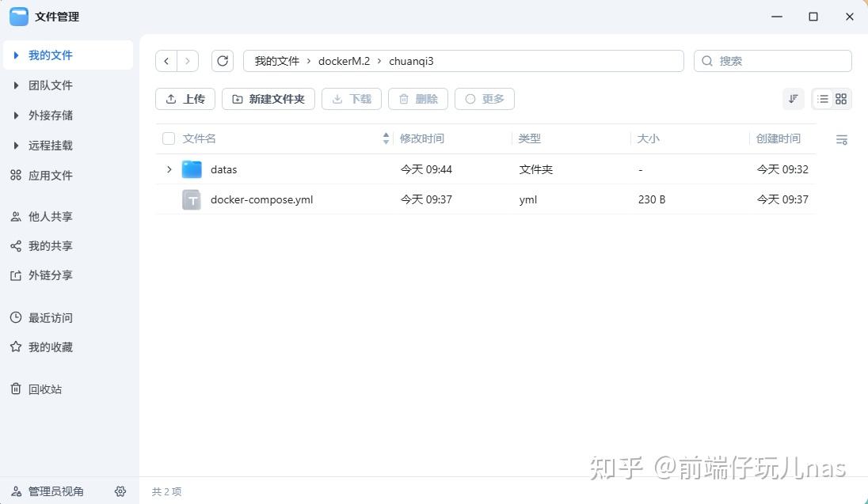Switch to grid view layout

[841, 99]
